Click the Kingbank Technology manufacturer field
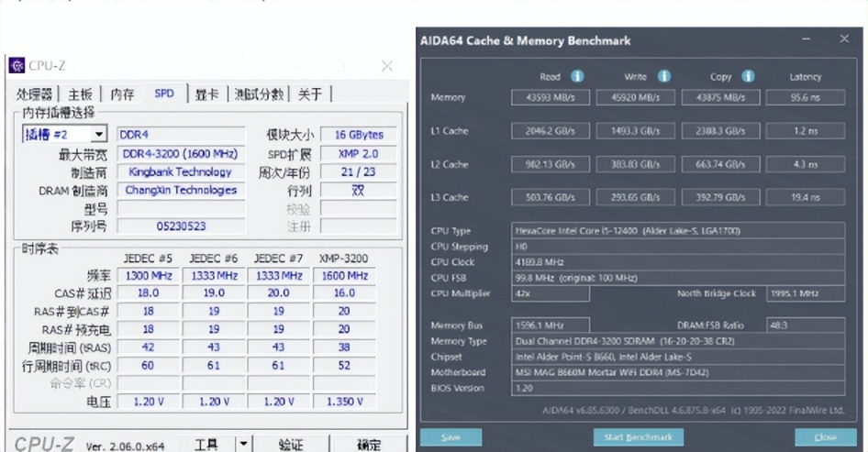 point(181,172)
